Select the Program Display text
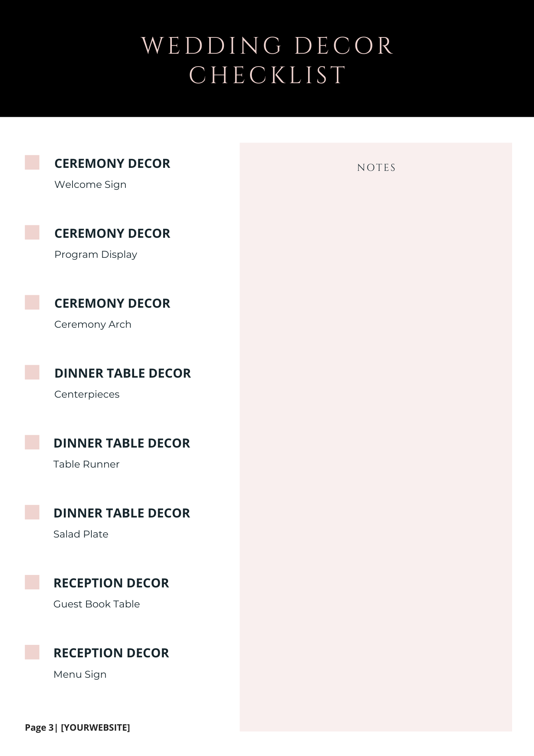This screenshot has height=756, width=534. click(96, 255)
